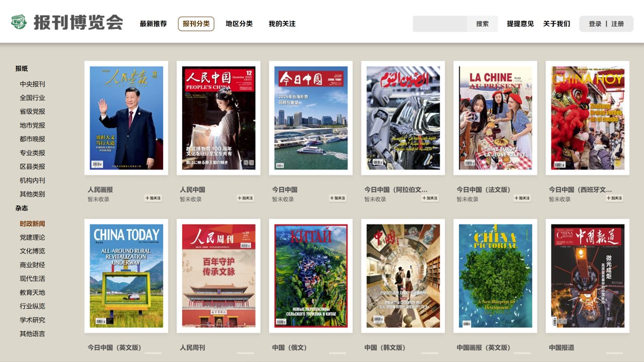Open 文化博览 category

tap(33, 251)
